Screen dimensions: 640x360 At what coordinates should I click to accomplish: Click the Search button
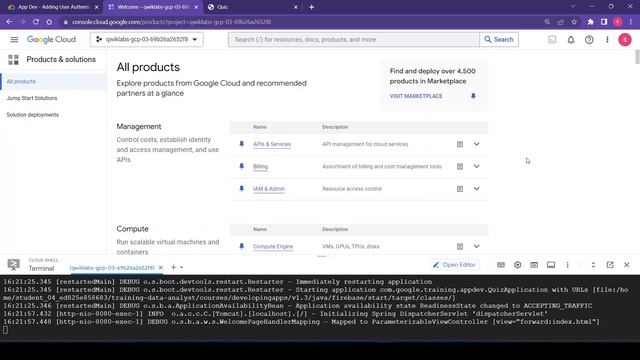pyautogui.click(x=499, y=40)
